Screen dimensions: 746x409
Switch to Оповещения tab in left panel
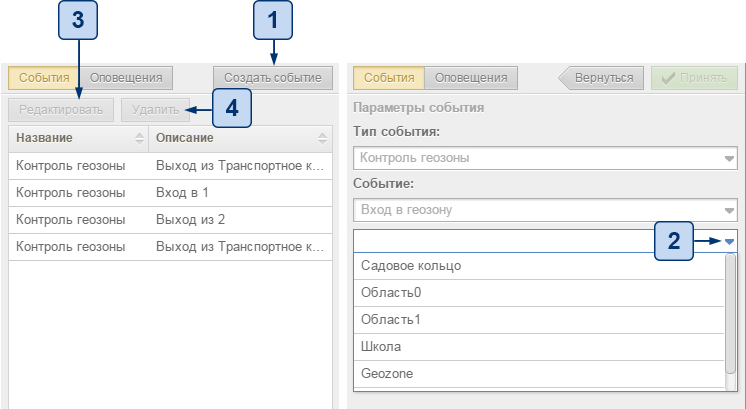point(126,78)
